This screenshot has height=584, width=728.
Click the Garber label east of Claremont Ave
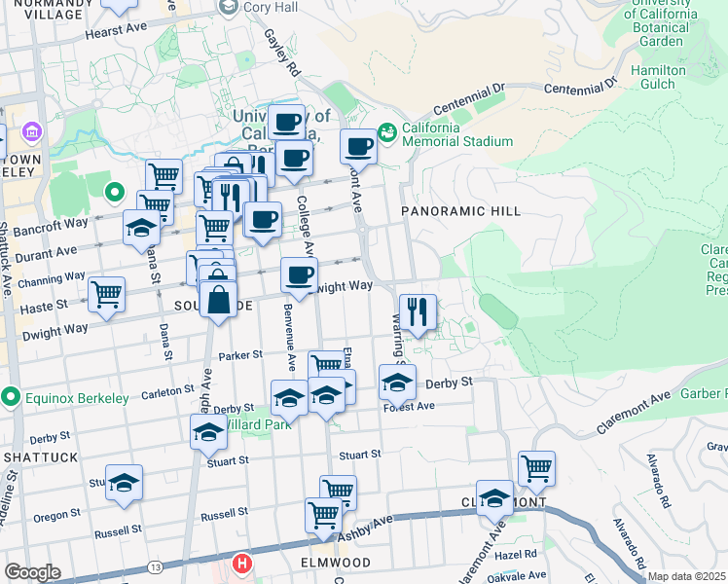704,393
